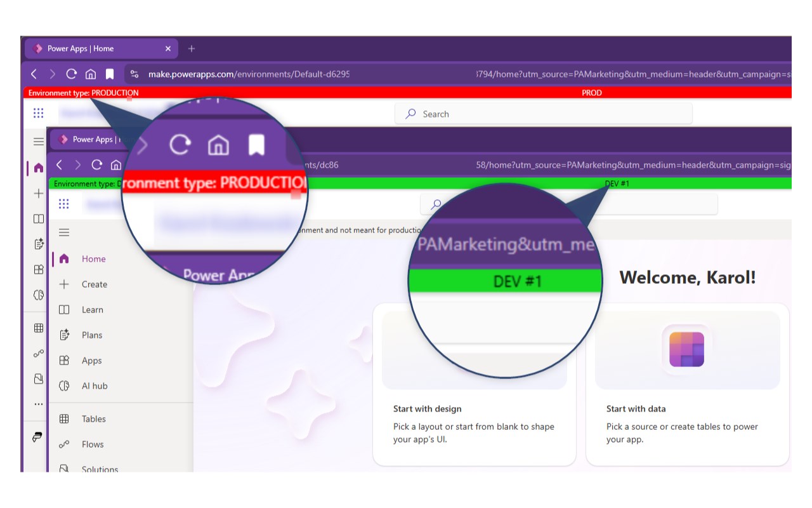Open the Learn book icon in production window sidebar
This screenshot has width=812, height=508.
pos(39,219)
